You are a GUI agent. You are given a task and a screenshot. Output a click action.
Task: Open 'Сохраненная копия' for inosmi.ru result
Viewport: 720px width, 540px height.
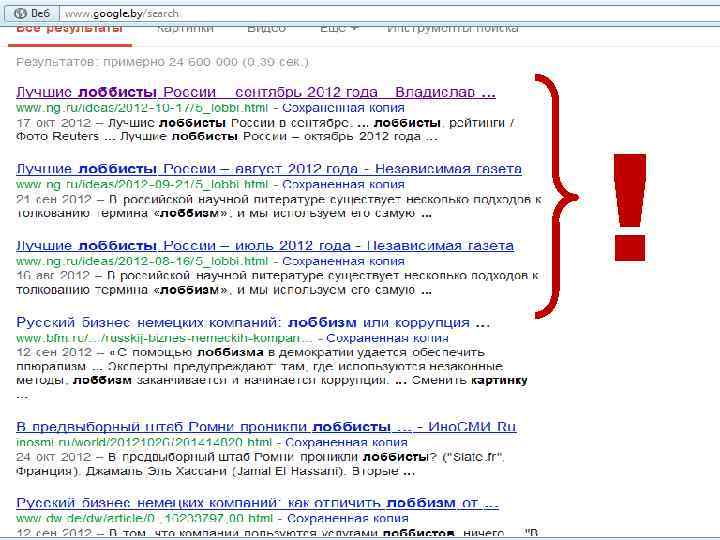pyautogui.click(x=346, y=443)
